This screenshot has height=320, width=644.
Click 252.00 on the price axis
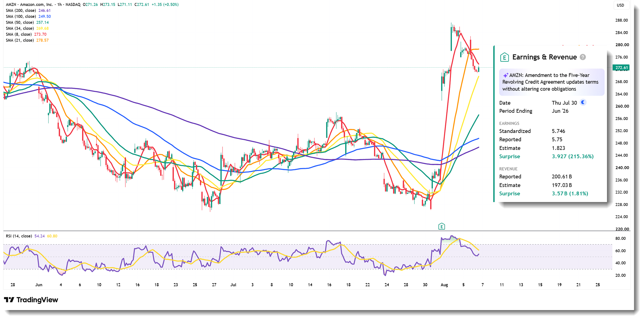[x=621, y=130]
